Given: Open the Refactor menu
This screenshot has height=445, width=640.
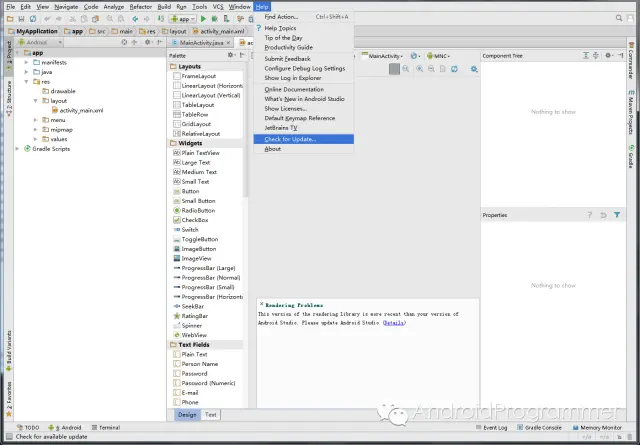Looking at the screenshot, I should point(140,7).
